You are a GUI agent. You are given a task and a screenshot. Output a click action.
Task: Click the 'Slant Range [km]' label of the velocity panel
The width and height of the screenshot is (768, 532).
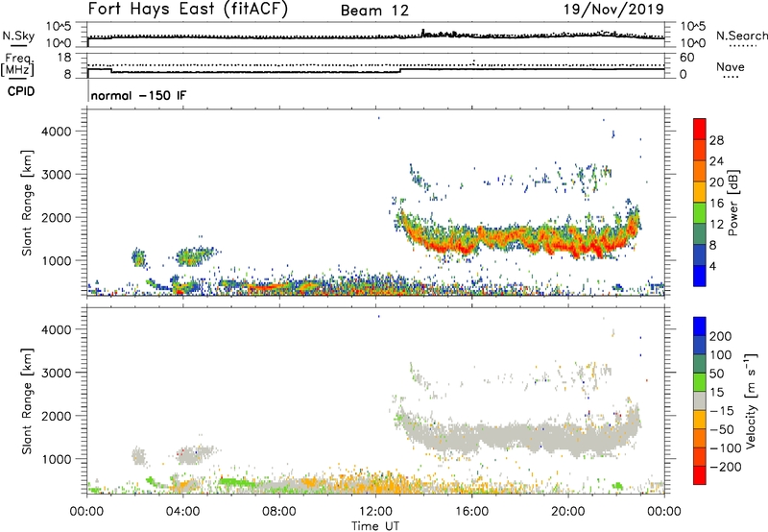pyautogui.click(x=27, y=401)
